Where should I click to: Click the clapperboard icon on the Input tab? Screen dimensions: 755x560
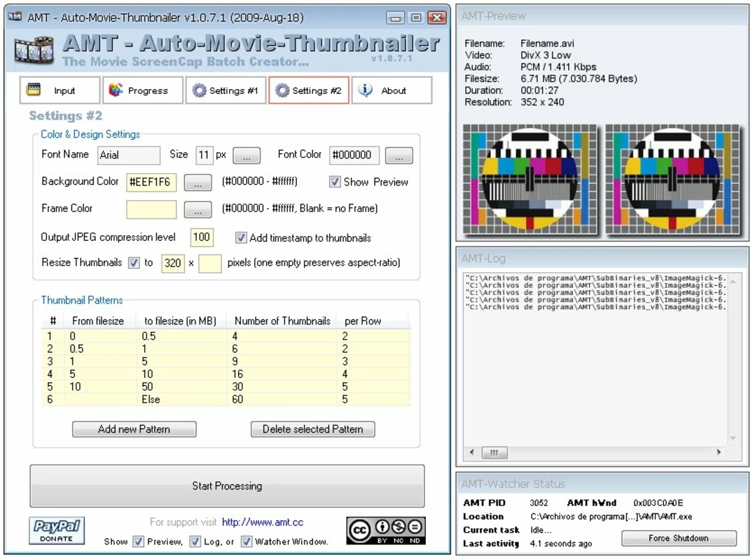(34, 90)
